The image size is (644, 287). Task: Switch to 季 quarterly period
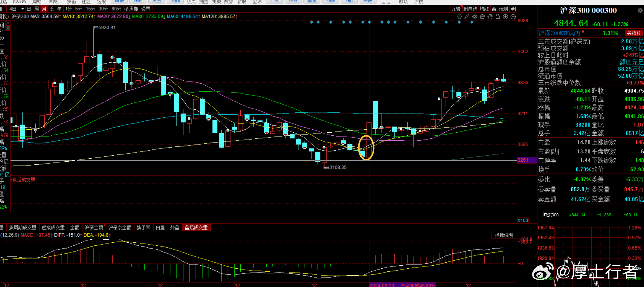52,9
